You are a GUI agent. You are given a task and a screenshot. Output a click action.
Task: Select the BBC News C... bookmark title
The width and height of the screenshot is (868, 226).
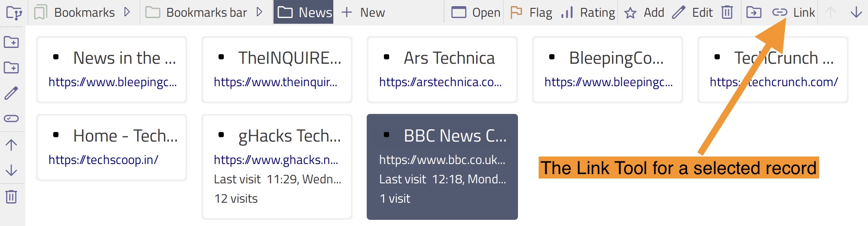(455, 136)
